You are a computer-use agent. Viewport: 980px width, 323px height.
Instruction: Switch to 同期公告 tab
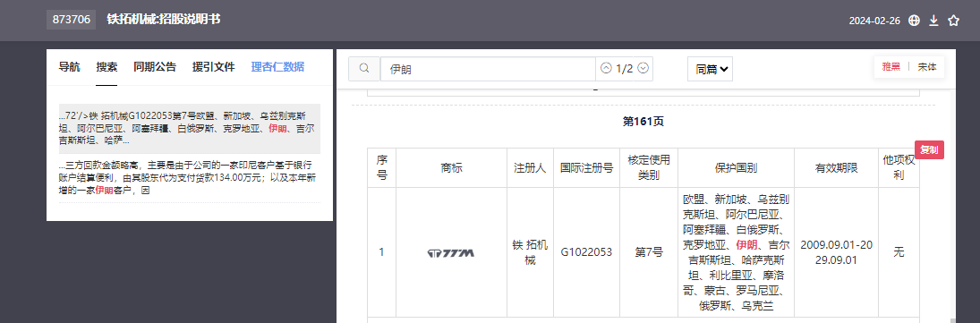(154, 67)
